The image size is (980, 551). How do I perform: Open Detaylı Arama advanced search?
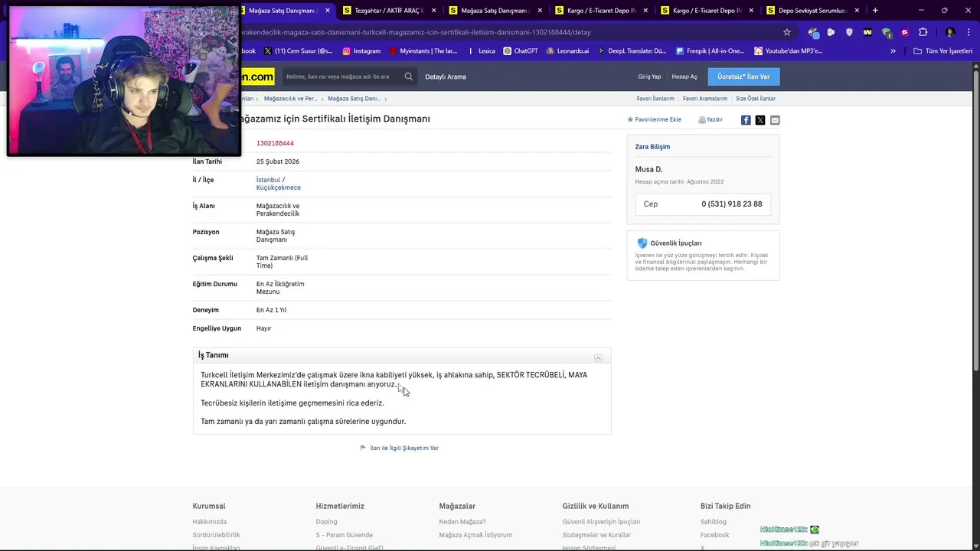[446, 77]
